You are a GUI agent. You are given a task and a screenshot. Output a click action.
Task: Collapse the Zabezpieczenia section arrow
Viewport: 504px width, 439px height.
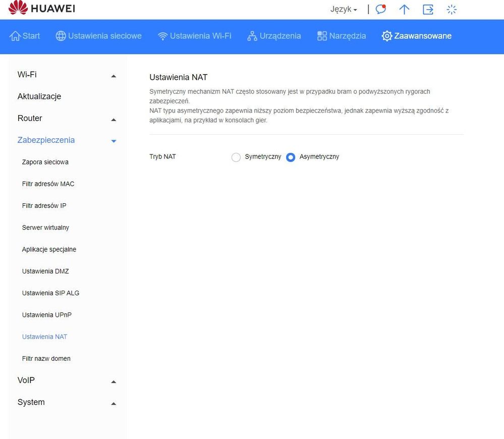click(114, 141)
